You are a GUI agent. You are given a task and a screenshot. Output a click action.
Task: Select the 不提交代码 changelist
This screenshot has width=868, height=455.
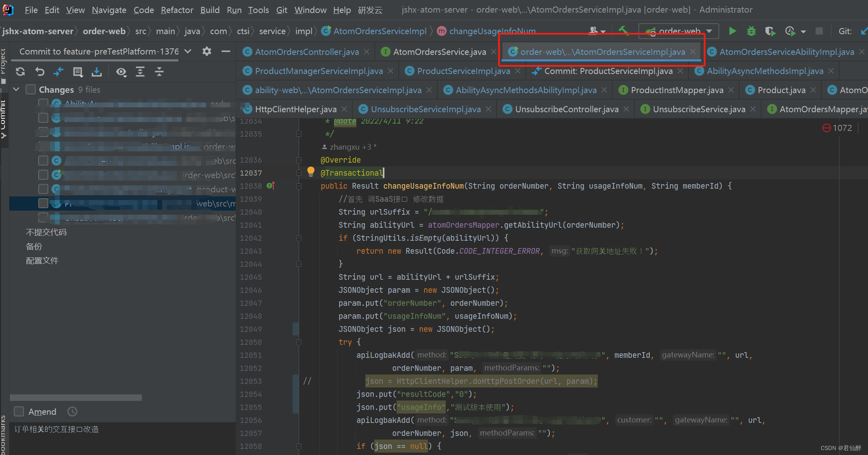pos(46,232)
